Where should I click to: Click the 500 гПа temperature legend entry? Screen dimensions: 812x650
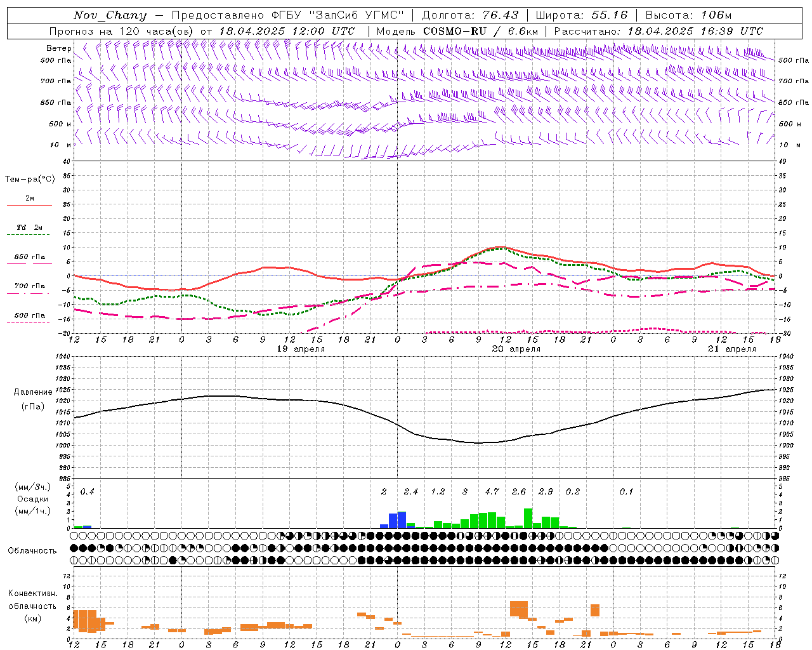pos(30,315)
